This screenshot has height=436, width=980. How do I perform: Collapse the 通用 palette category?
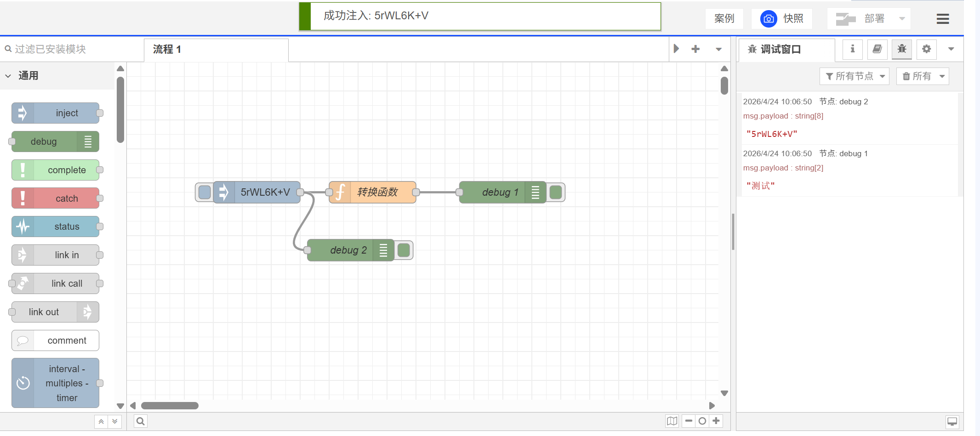tap(57, 76)
